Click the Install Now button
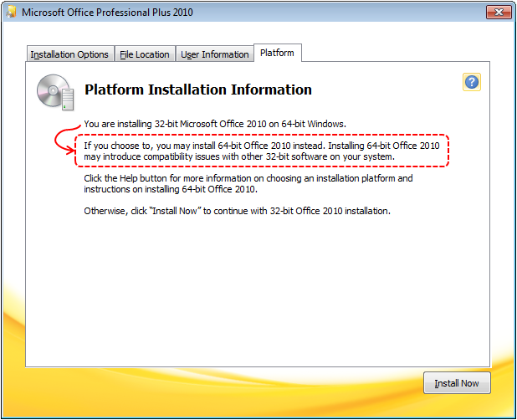Screen dimensions: 517x420 click(457, 382)
